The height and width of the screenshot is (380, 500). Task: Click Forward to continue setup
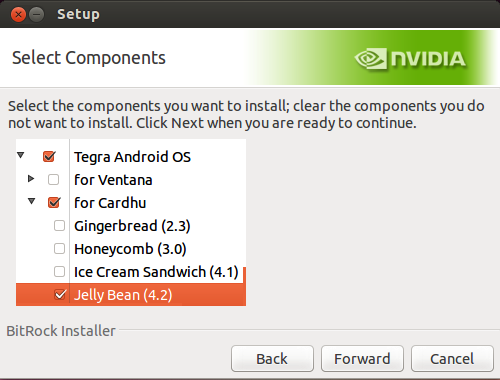coord(362,359)
